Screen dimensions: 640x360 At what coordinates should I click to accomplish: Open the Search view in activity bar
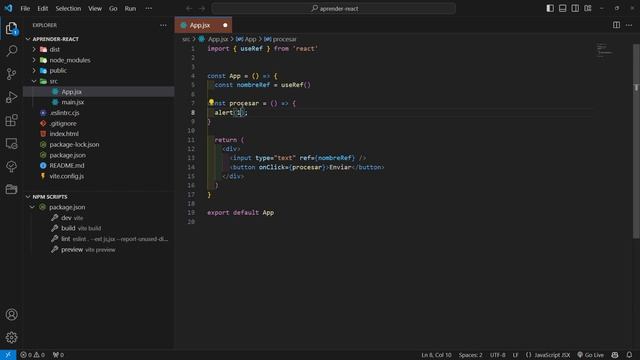pyautogui.click(x=11, y=51)
